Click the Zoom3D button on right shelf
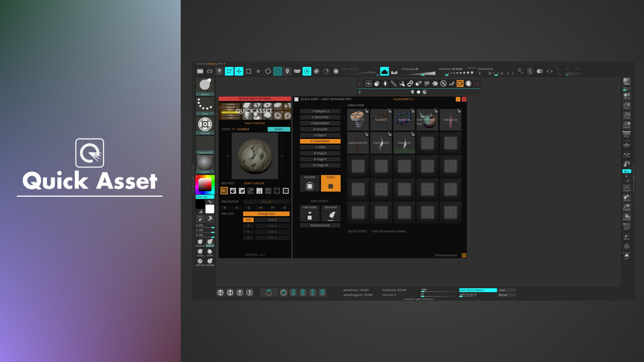Screen dimensions: 644x362 (x=626, y=207)
